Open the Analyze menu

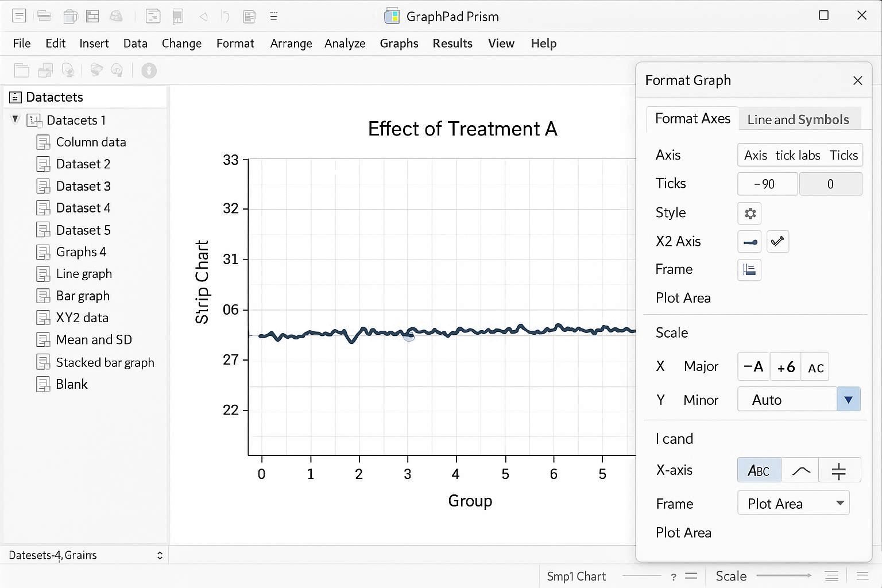pos(345,43)
